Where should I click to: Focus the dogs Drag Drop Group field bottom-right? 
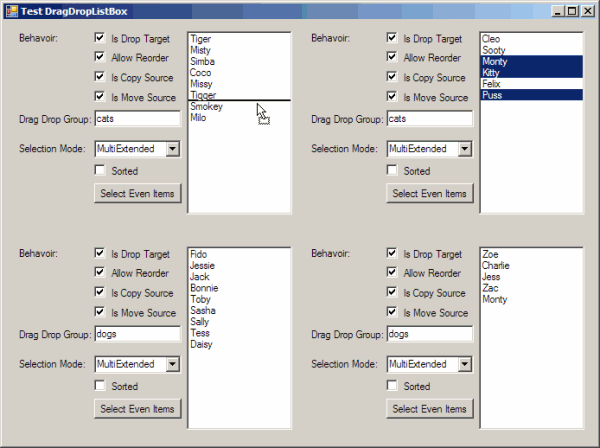[429, 335]
